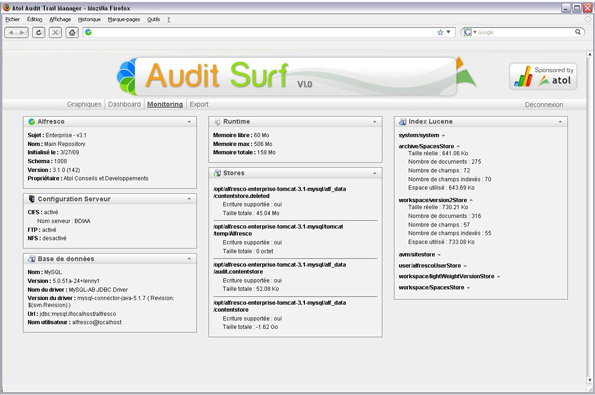Image resolution: width=595 pixels, height=395 pixels.
Task: Open the Export tab
Action: click(199, 104)
